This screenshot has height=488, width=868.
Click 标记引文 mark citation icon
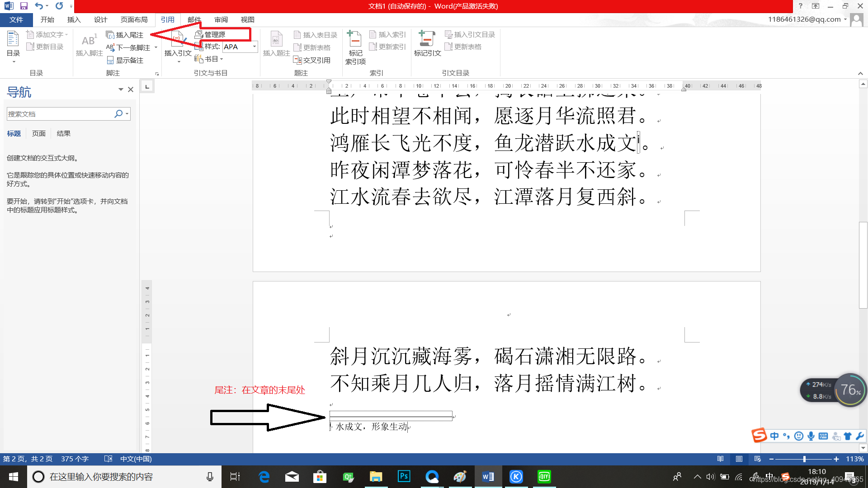click(427, 44)
